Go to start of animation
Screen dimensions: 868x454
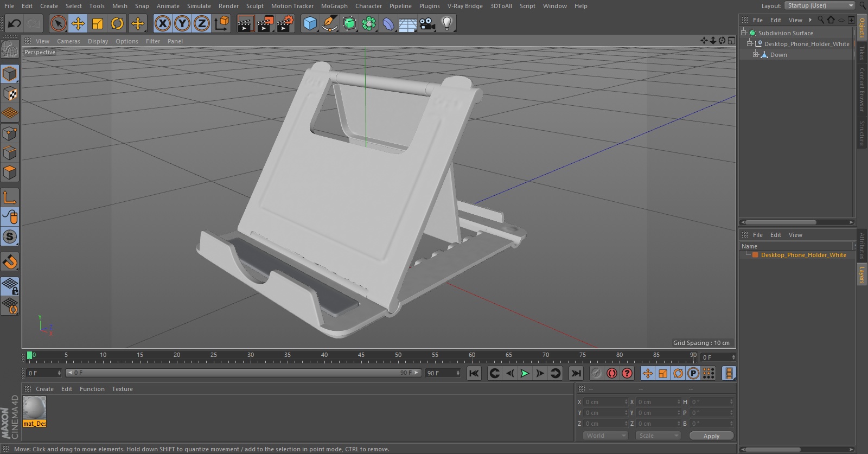(x=474, y=373)
